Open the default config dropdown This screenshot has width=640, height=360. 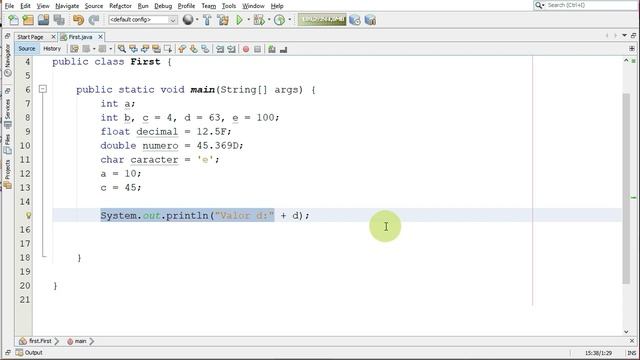pyautogui.click(x=173, y=20)
